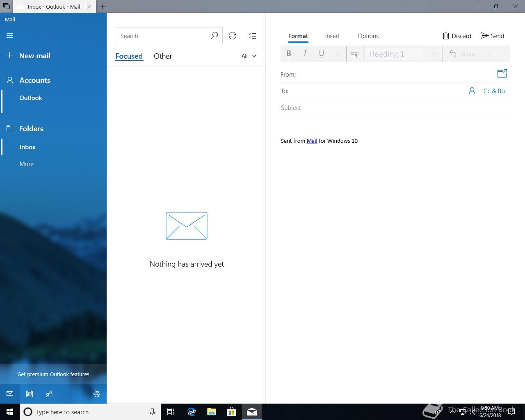525x420 pixels.
Task: Click the Mail app taskbar icon
Action: pyautogui.click(x=252, y=412)
